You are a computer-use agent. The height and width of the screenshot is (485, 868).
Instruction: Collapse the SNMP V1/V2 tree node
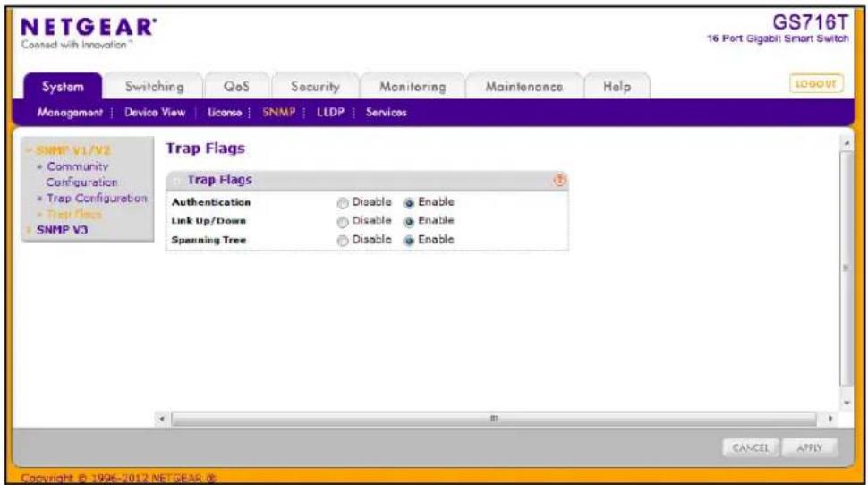coord(29,150)
